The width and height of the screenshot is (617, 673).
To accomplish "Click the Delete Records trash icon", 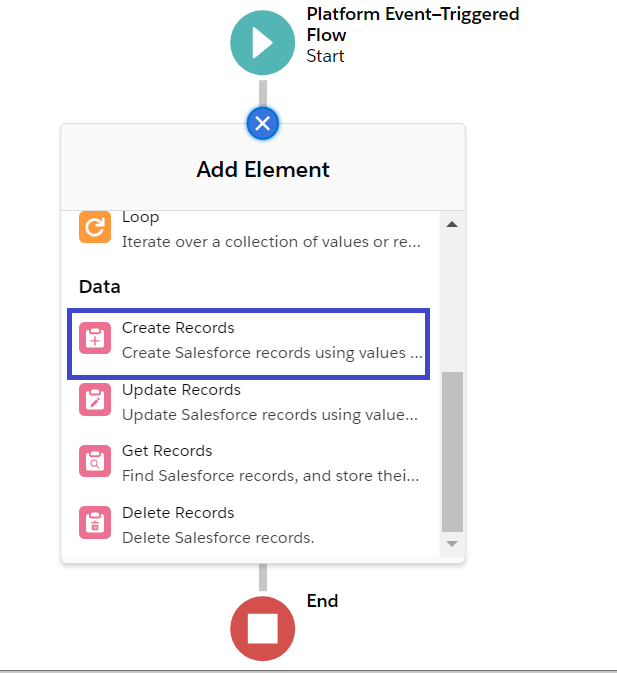I will pyautogui.click(x=95, y=524).
